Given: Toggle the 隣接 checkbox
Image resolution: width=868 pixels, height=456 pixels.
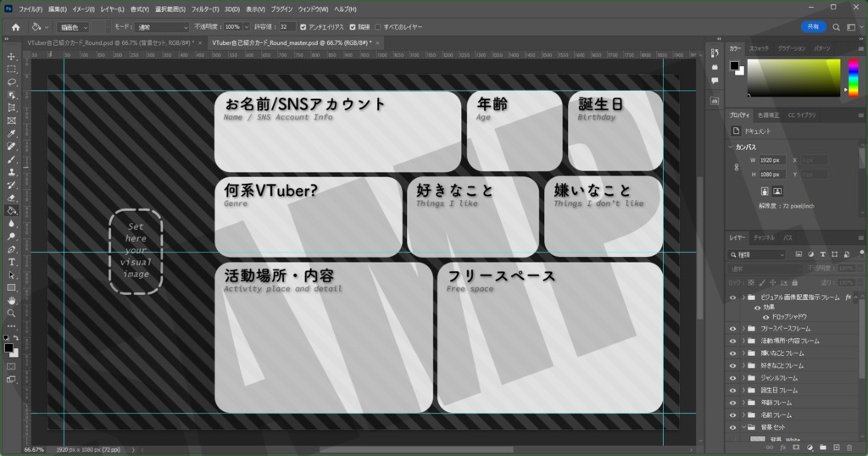Looking at the screenshot, I should [x=353, y=27].
